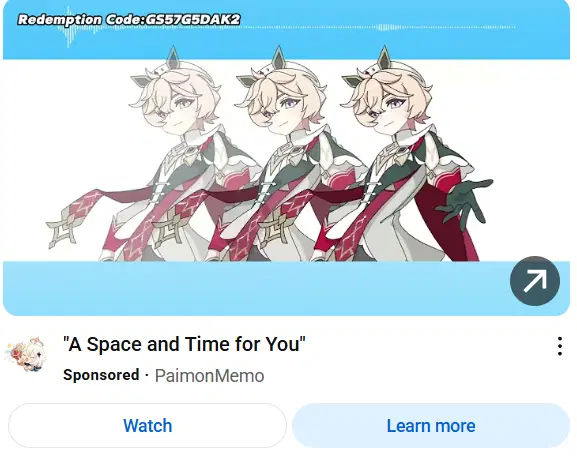This screenshot has width=577, height=456.
Task: Click the Paimon channel avatar
Action: point(26,355)
